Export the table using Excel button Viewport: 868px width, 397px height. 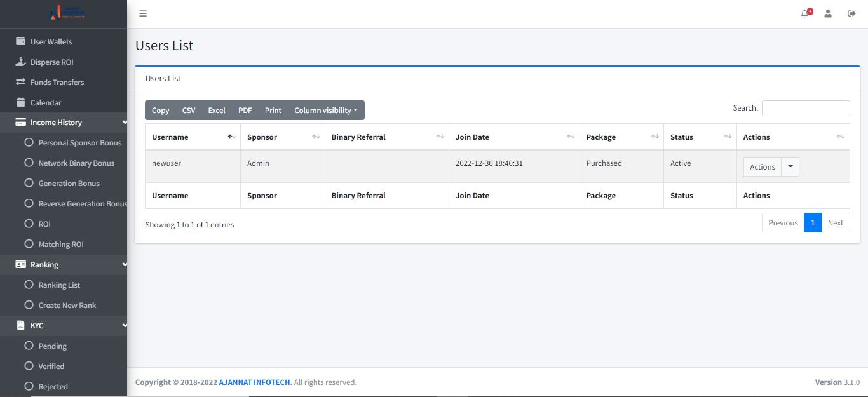tap(217, 110)
